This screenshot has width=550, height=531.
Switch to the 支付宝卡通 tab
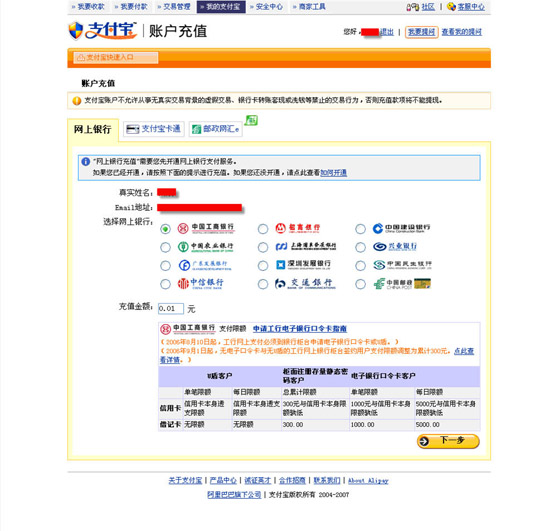154,129
